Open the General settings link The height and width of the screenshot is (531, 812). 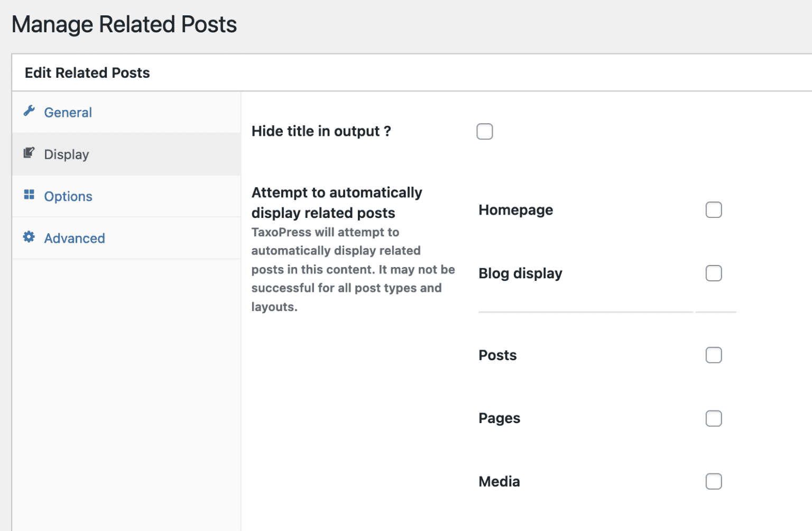pyautogui.click(x=68, y=112)
